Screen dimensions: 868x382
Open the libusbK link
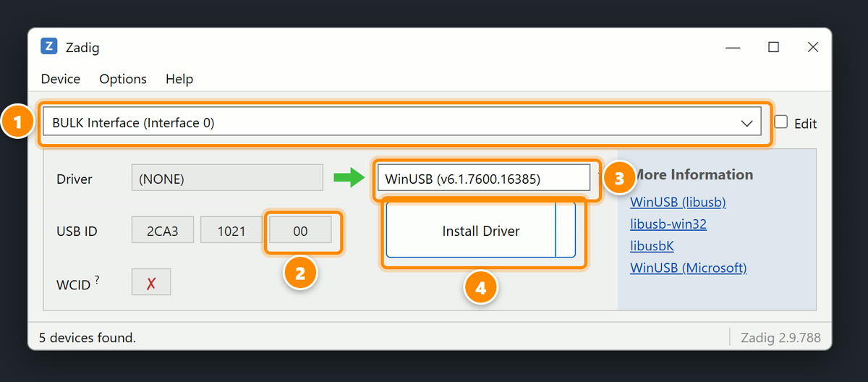point(652,246)
